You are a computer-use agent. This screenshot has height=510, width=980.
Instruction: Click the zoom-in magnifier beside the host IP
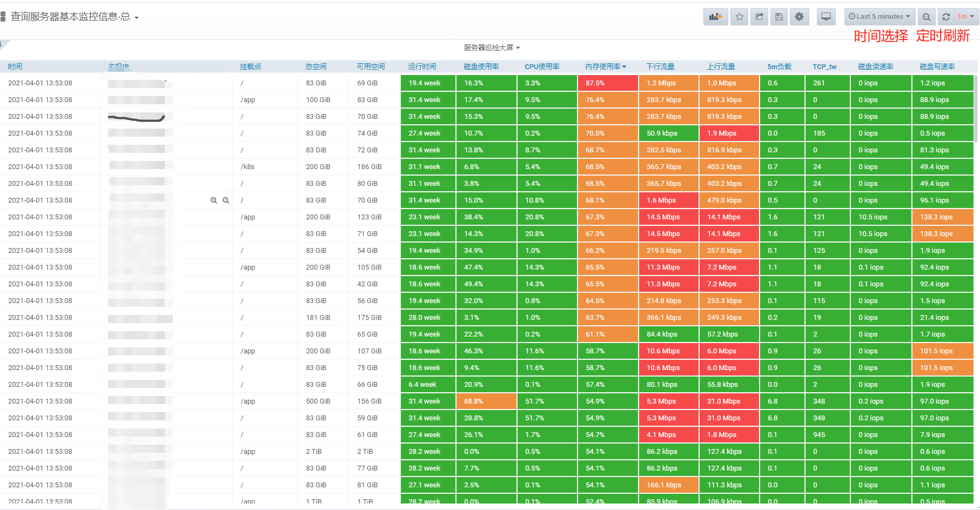click(214, 200)
